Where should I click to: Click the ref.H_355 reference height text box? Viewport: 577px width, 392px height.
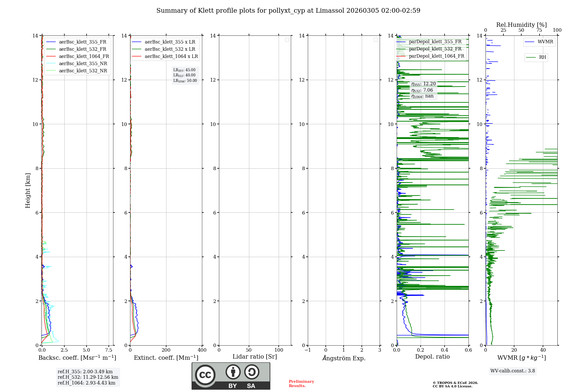click(x=85, y=372)
